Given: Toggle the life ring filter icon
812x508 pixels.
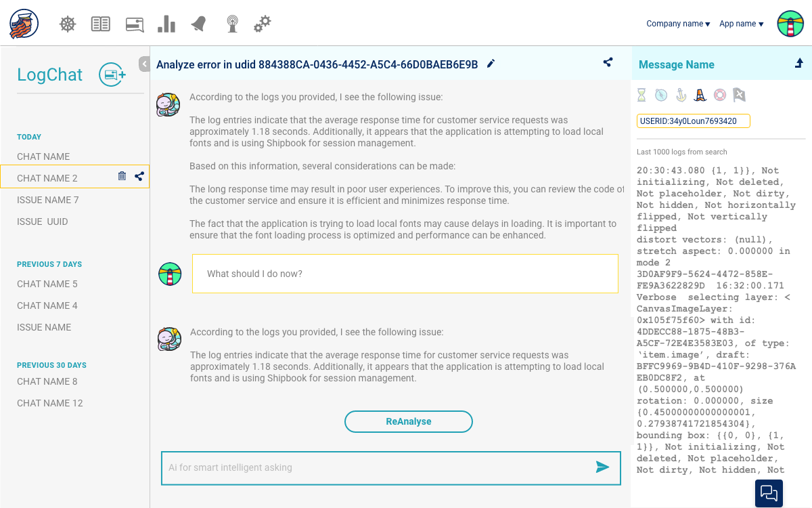Looking at the screenshot, I should (x=720, y=95).
